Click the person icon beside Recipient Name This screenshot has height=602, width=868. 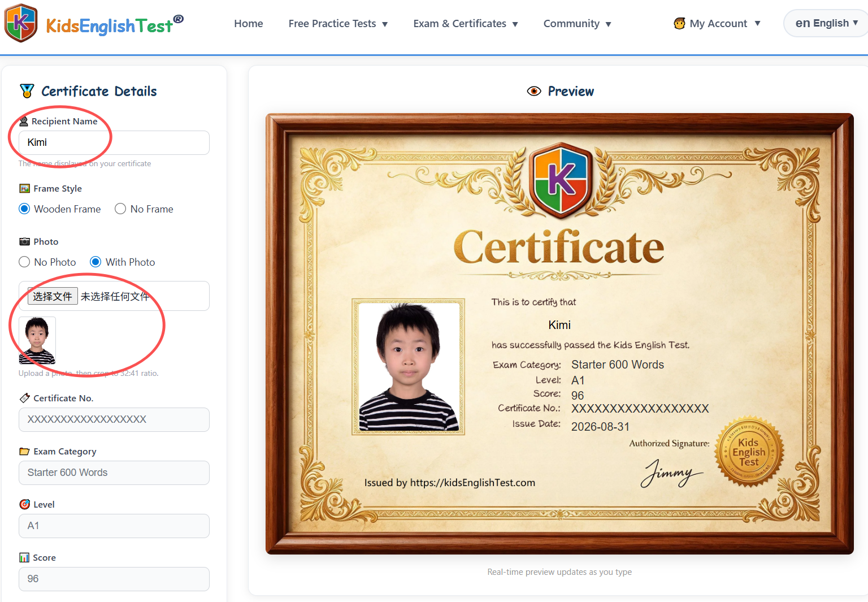tap(24, 121)
